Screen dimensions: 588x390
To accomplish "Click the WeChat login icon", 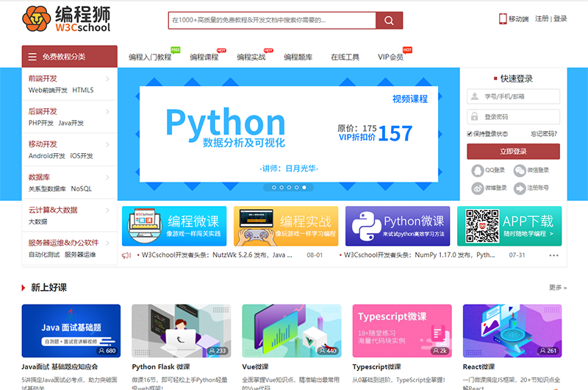I will (x=520, y=171).
